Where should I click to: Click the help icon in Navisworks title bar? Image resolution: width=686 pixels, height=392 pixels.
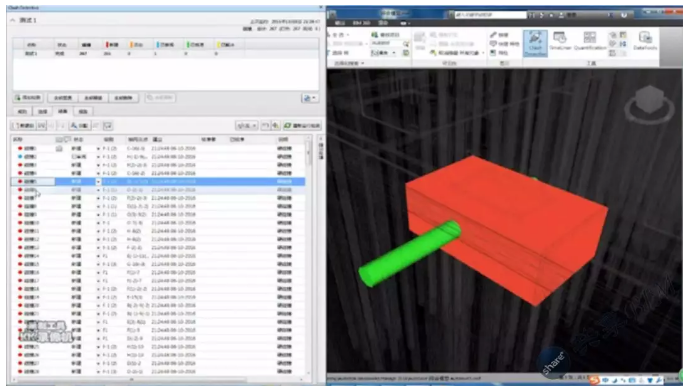[624, 15]
